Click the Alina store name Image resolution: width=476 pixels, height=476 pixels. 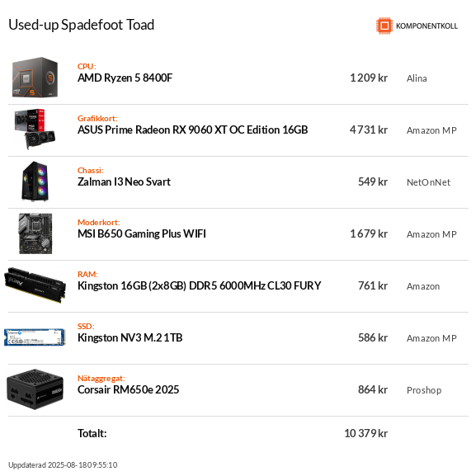click(x=417, y=78)
